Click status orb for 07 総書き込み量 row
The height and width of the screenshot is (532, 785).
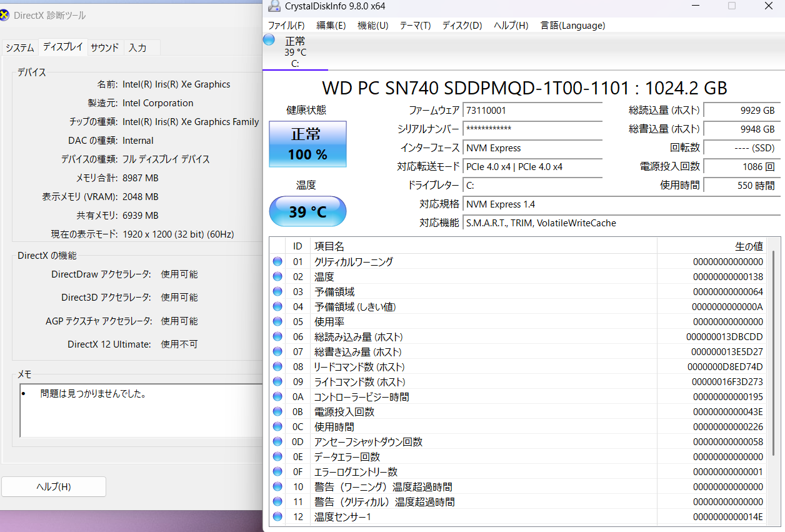[277, 352]
